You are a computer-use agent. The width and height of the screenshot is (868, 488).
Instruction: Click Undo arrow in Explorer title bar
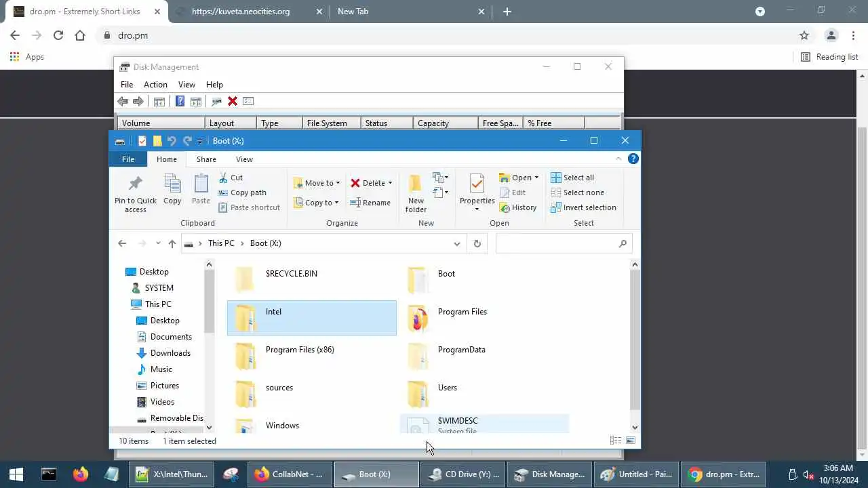tap(172, 141)
